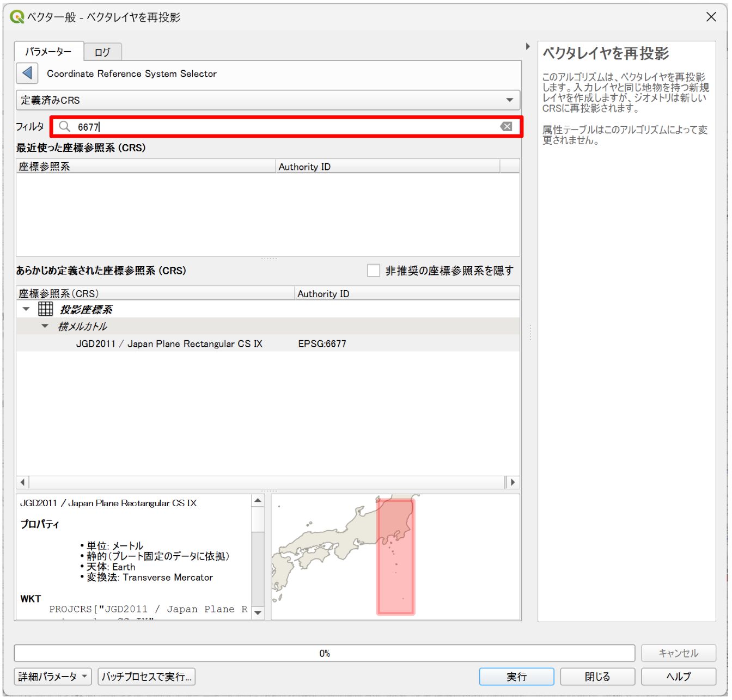Click the left arrow of the CRS list scrollbar

click(22, 482)
